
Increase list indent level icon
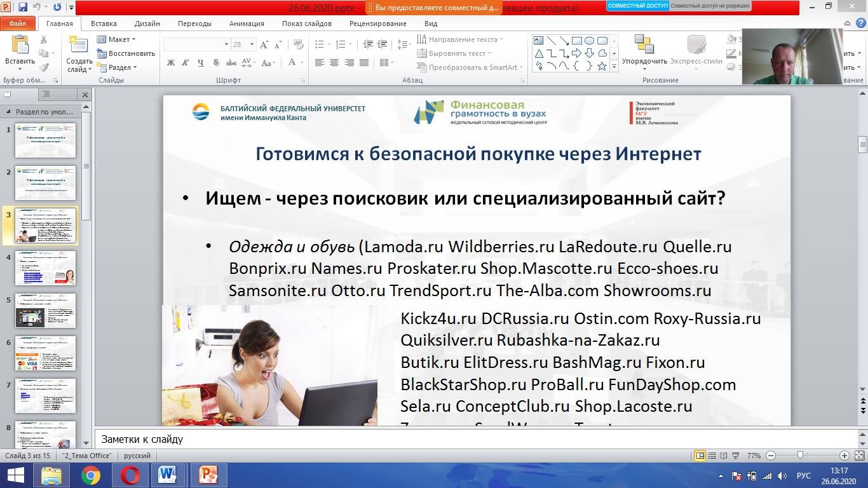click(x=382, y=44)
